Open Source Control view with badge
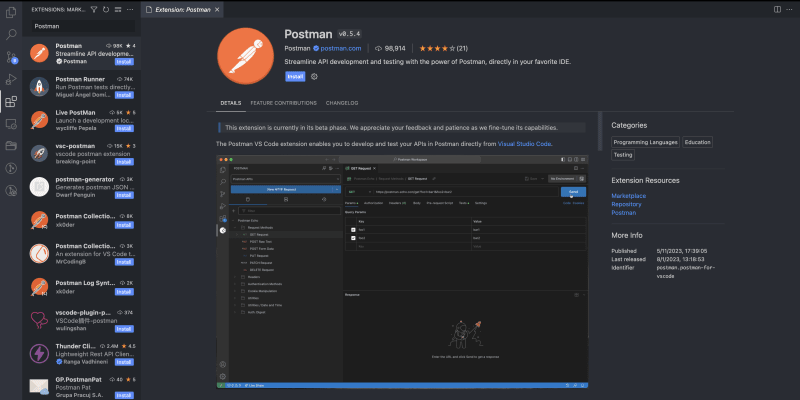 coord(11,57)
